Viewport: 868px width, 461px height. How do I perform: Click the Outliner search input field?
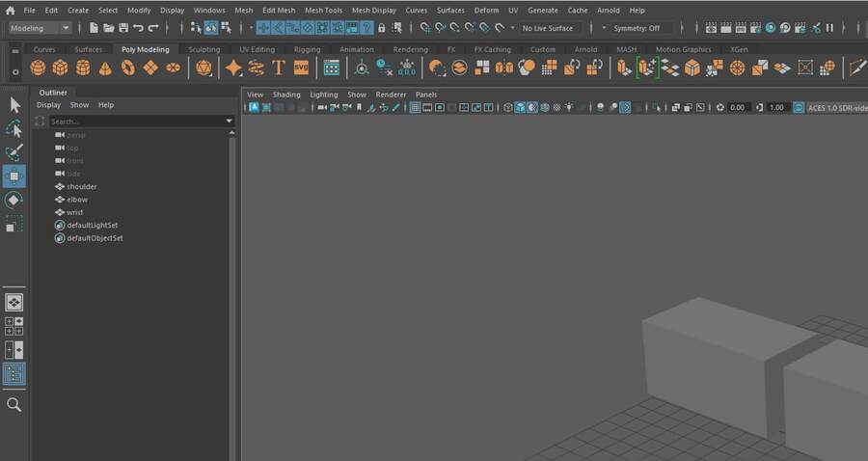135,122
